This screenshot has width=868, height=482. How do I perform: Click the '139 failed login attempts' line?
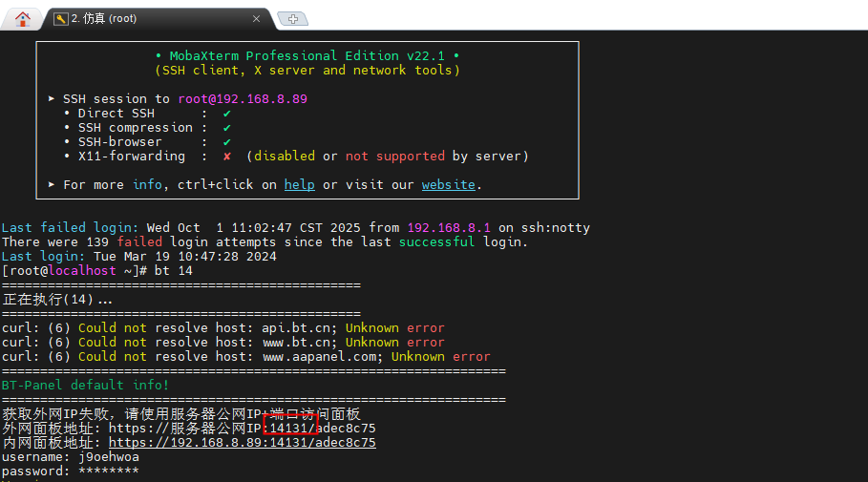pos(265,242)
